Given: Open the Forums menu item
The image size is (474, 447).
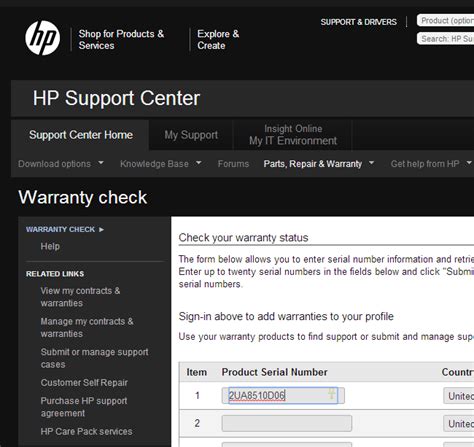Looking at the screenshot, I should (233, 164).
